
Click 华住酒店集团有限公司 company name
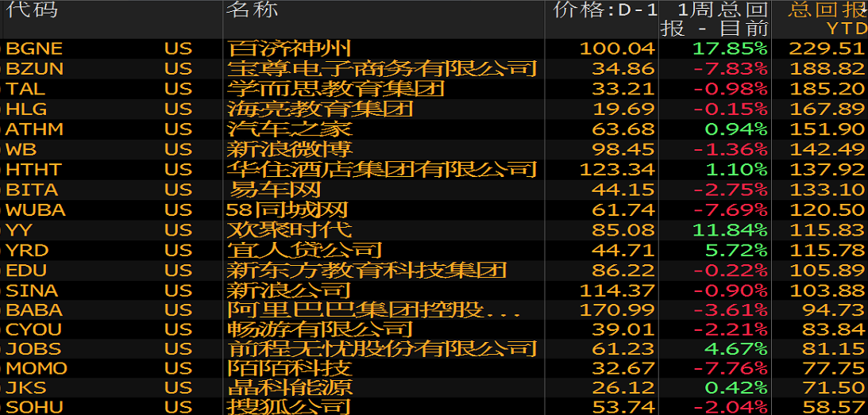(x=382, y=169)
